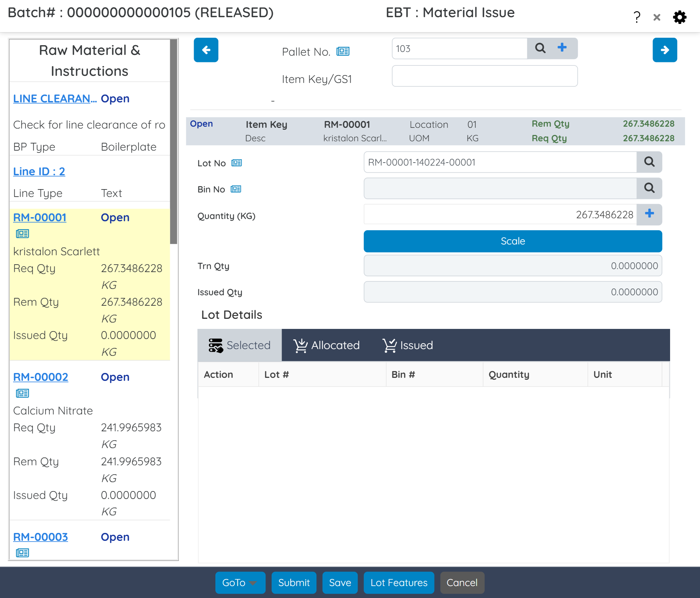Click the scan icon beside Pallet No.
700x598 pixels.
343,52
